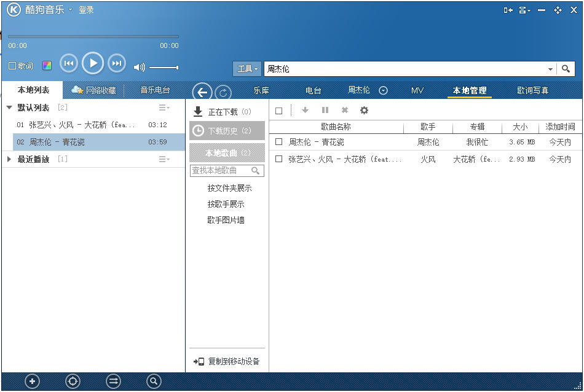The image size is (584, 392).
Task: Skip to previous track
Action: click(x=69, y=63)
